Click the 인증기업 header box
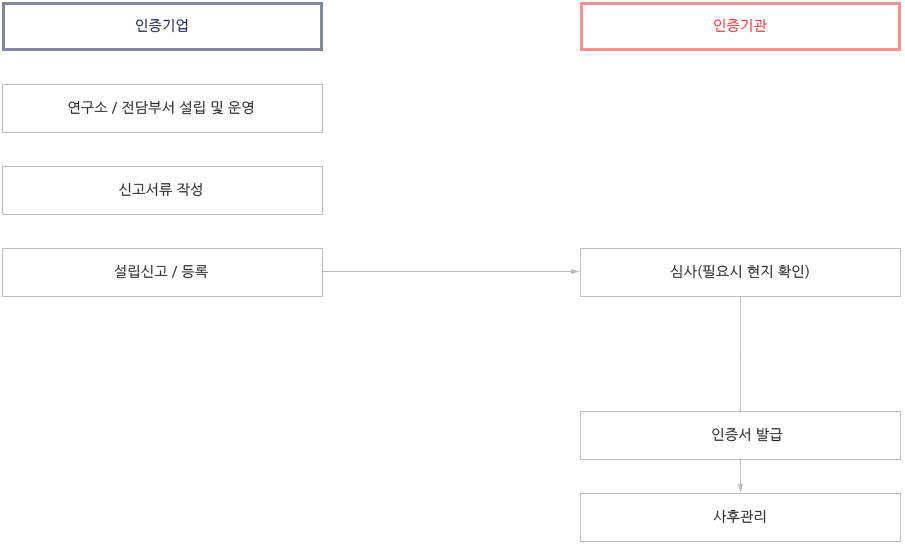This screenshot has height=544, width=905. pyautogui.click(x=162, y=27)
